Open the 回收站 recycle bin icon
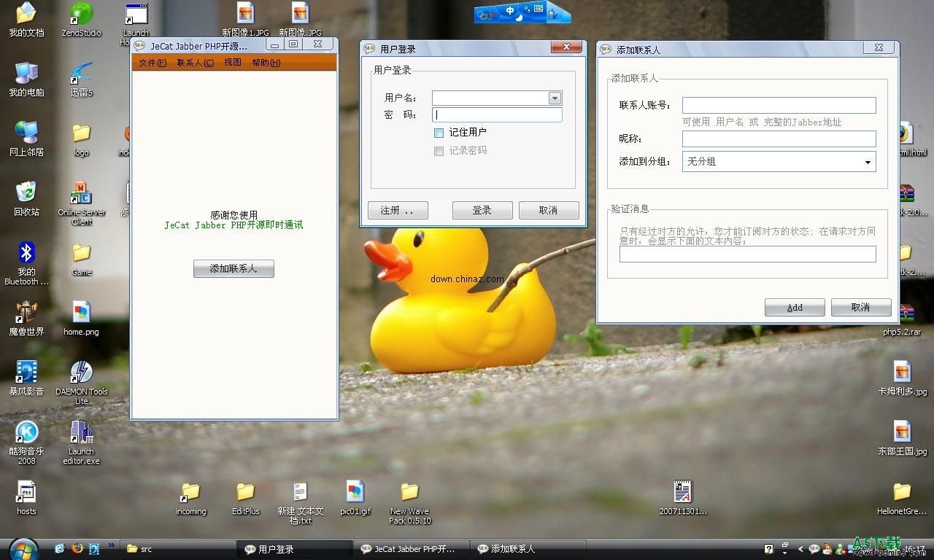Viewport: 934px width, 560px height. (26, 193)
